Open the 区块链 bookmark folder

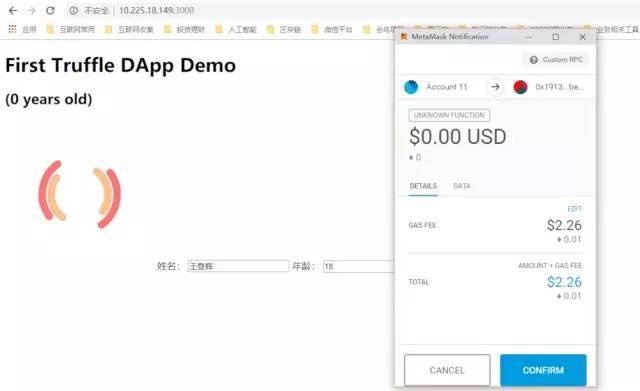284,29
